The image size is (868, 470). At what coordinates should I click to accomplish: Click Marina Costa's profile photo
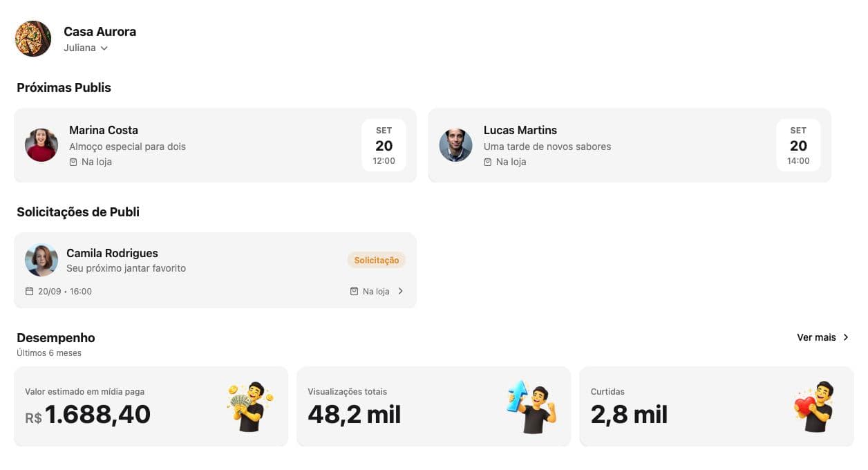click(41, 145)
